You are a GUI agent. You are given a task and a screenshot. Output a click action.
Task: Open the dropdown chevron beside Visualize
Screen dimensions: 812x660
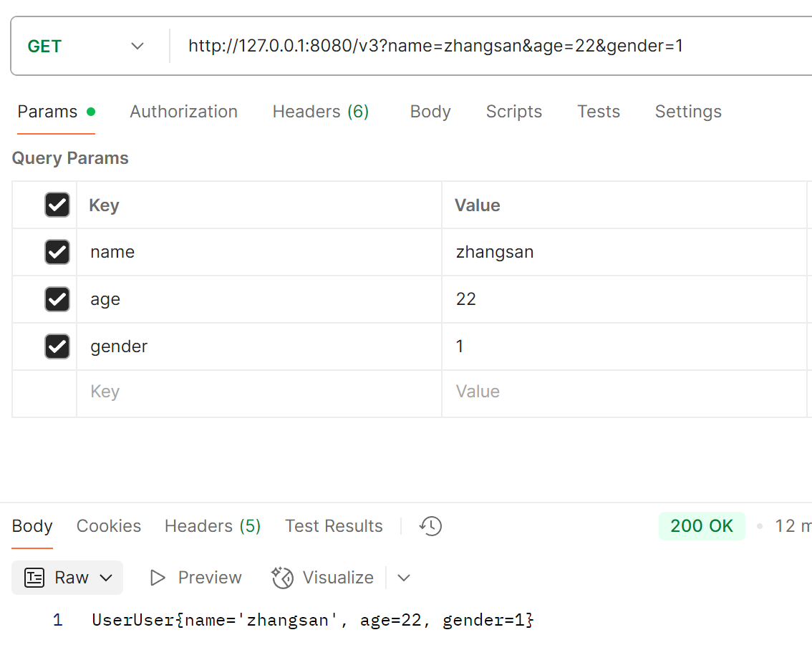(x=404, y=578)
